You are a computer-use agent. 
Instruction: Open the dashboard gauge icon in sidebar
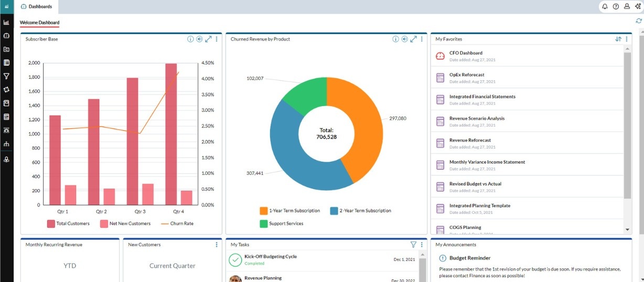tap(6, 36)
